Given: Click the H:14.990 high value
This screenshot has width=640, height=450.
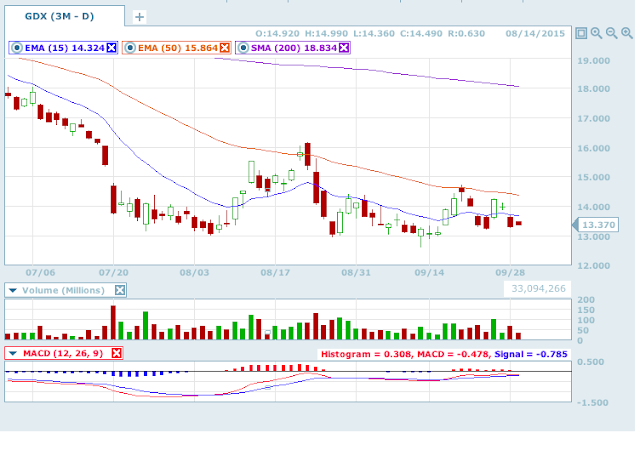Looking at the screenshot, I should tap(326, 33).
